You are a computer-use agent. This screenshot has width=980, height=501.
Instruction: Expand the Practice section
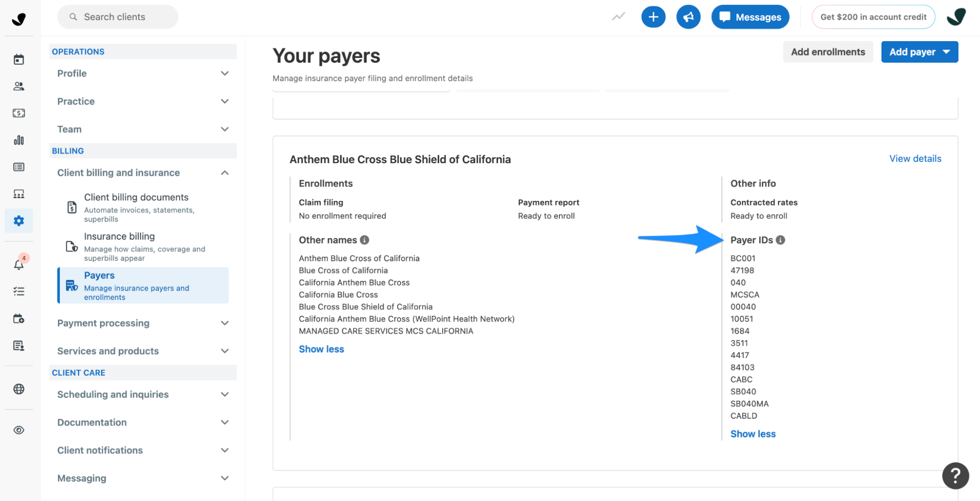click(143, 101)
